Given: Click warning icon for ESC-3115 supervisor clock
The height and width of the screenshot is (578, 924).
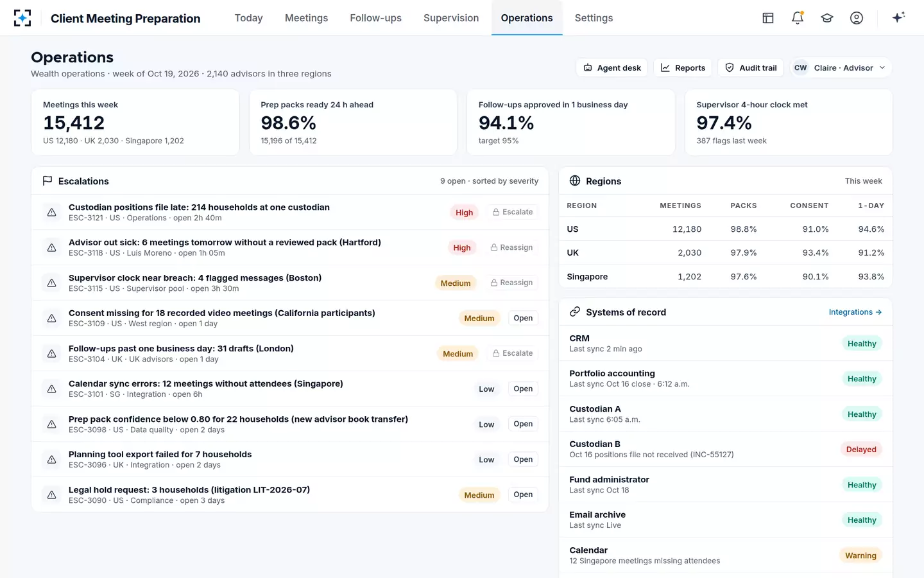Looking at the screenshot, I should point(52,283).
